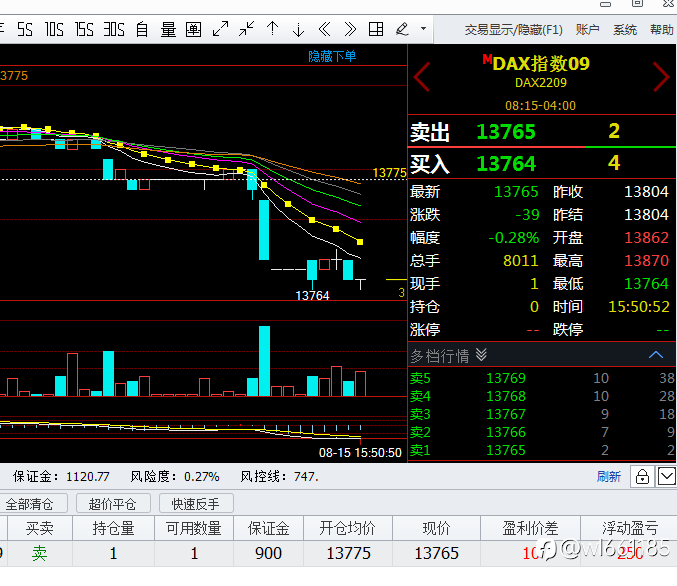
Task: Click the 圈 toolbar icon
Action: [x=193, y=30]
